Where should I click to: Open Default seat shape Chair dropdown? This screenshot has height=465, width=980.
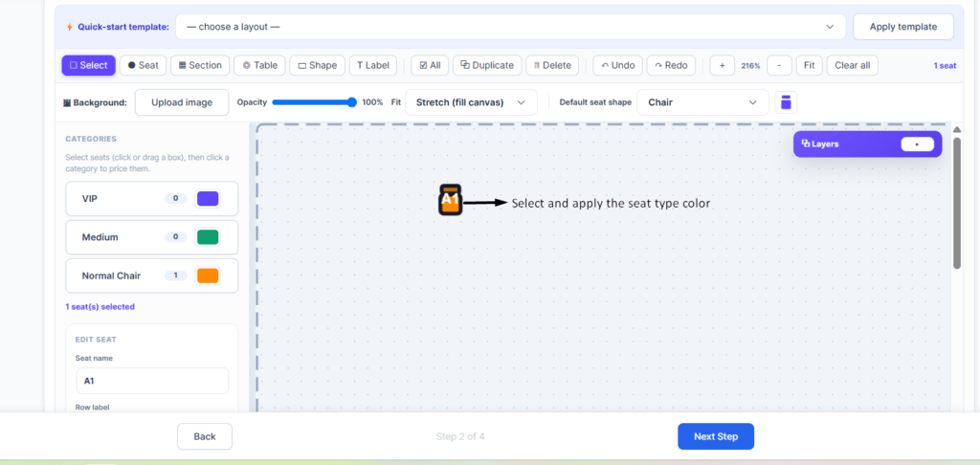point(702,102)
